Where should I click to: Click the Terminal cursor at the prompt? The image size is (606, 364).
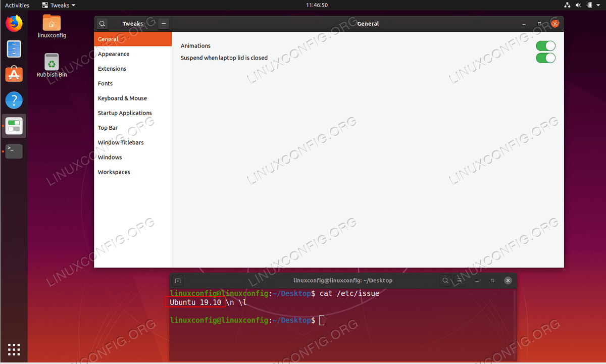coord(322,320)
